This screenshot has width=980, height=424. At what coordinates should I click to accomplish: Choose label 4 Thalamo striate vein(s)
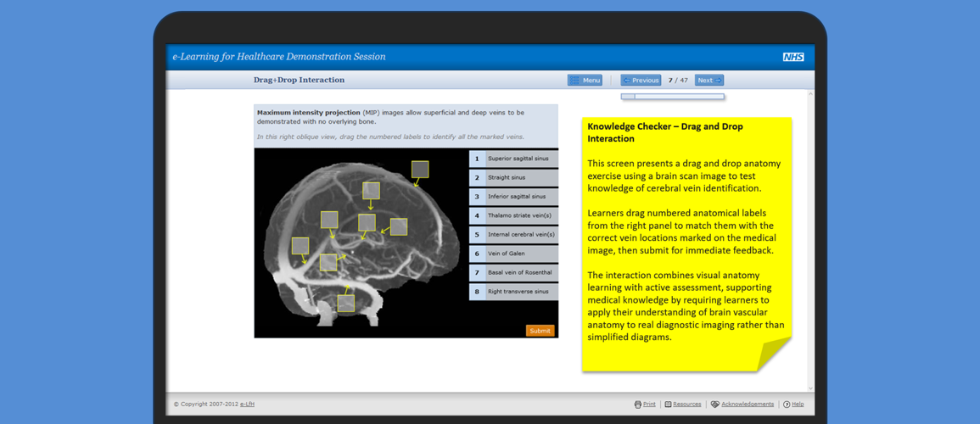tap(513, 215)
